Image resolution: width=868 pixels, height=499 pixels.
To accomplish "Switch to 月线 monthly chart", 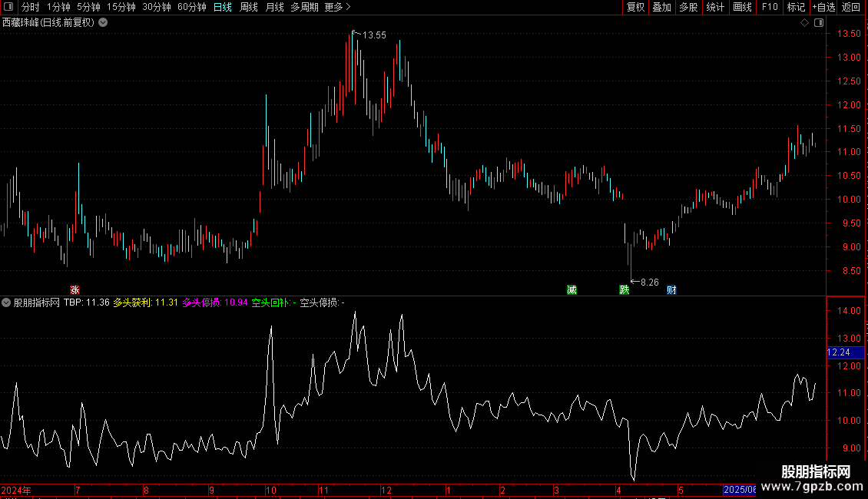I will [x=274, y=7].
